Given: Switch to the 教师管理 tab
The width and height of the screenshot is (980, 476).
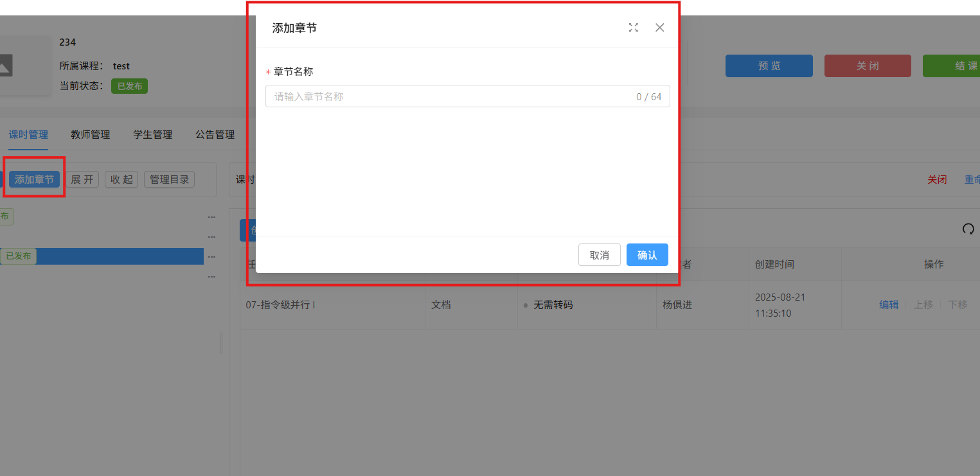Looking at the screenshot, I should [x=90, y=134].
